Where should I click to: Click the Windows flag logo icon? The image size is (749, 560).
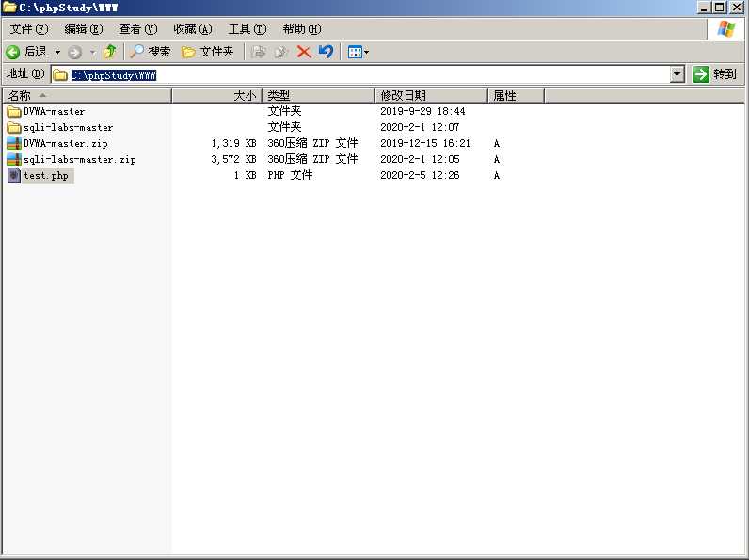(726, 29)
